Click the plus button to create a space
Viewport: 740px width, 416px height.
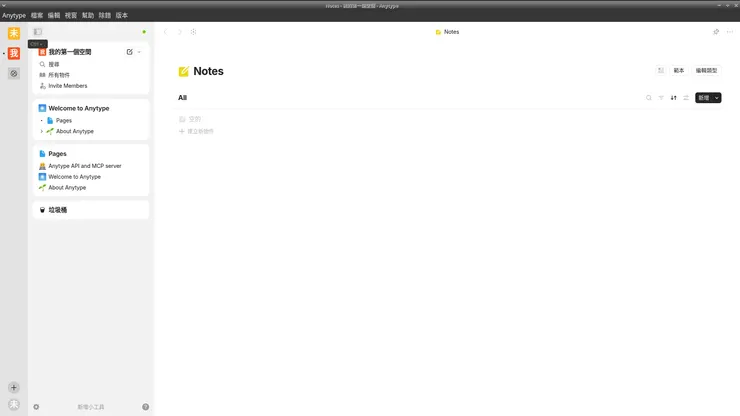click(x=14, y=387)
